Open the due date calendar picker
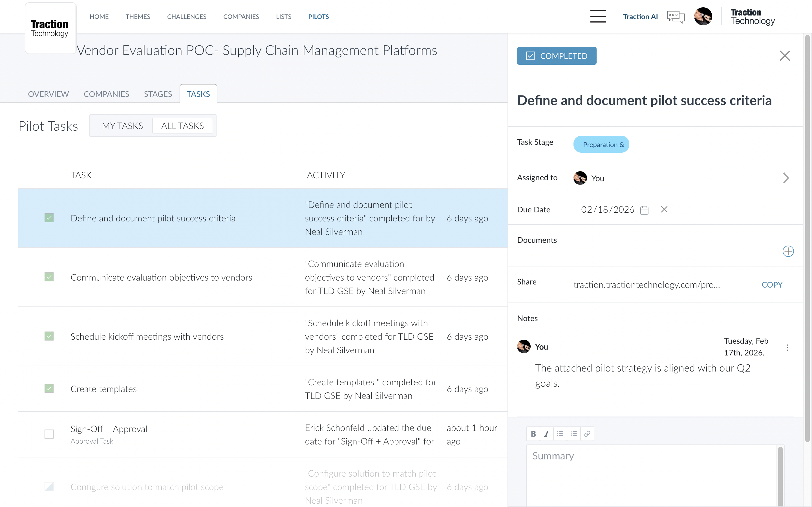 click(644, 210)
